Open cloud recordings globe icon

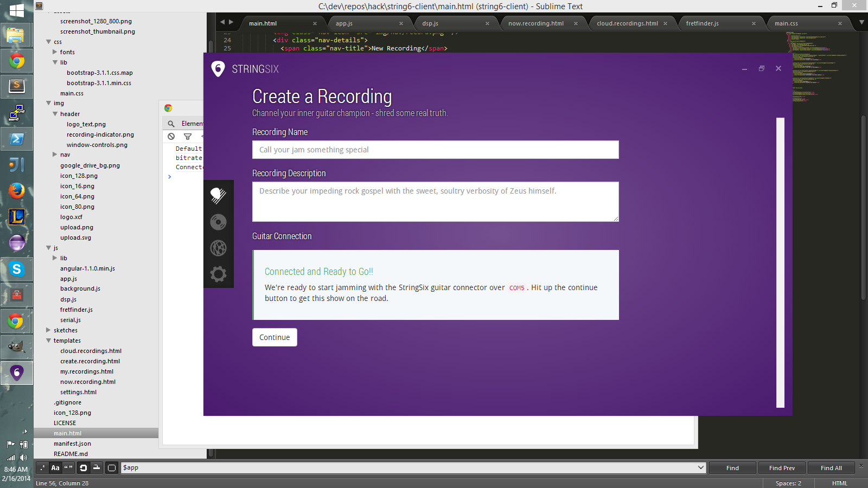click(x=218, y=248)
